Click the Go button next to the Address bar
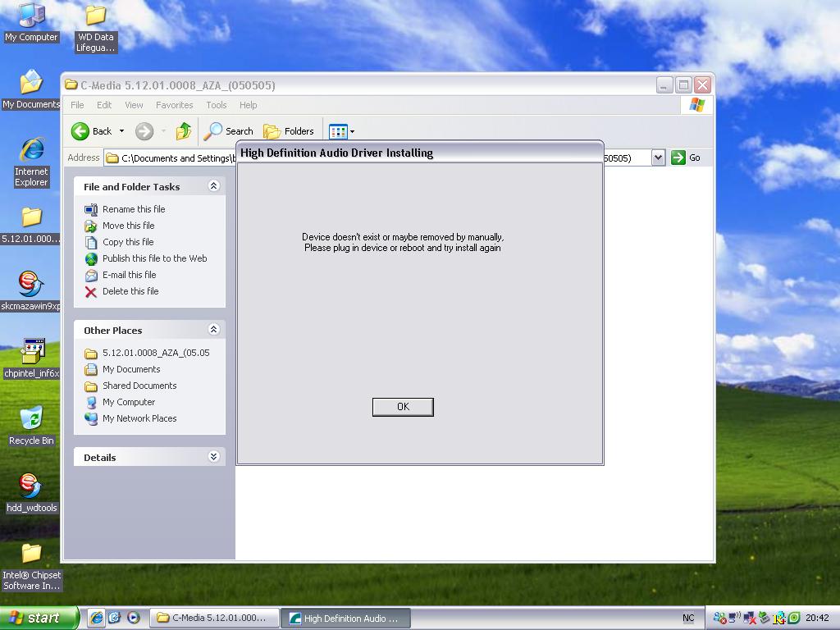 686,157
